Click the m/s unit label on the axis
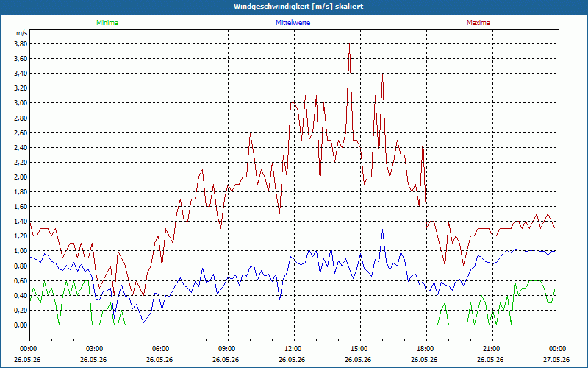Viewport: 588px width, 368px height. (22, 33)
